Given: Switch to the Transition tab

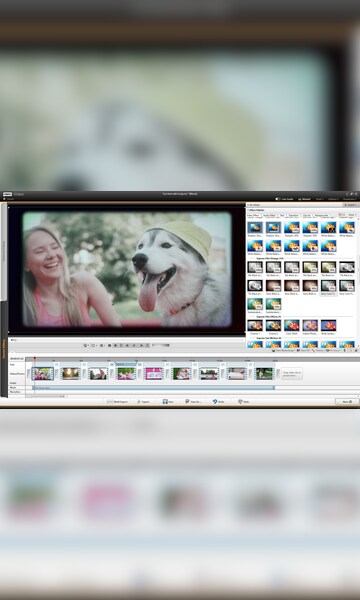Looking at the screenshot, I should (294, 215).
